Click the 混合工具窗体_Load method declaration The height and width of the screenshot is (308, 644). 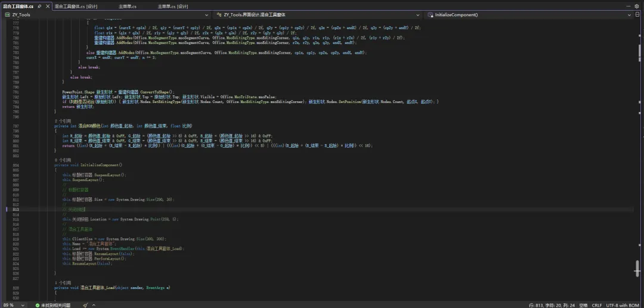(112, 288)
